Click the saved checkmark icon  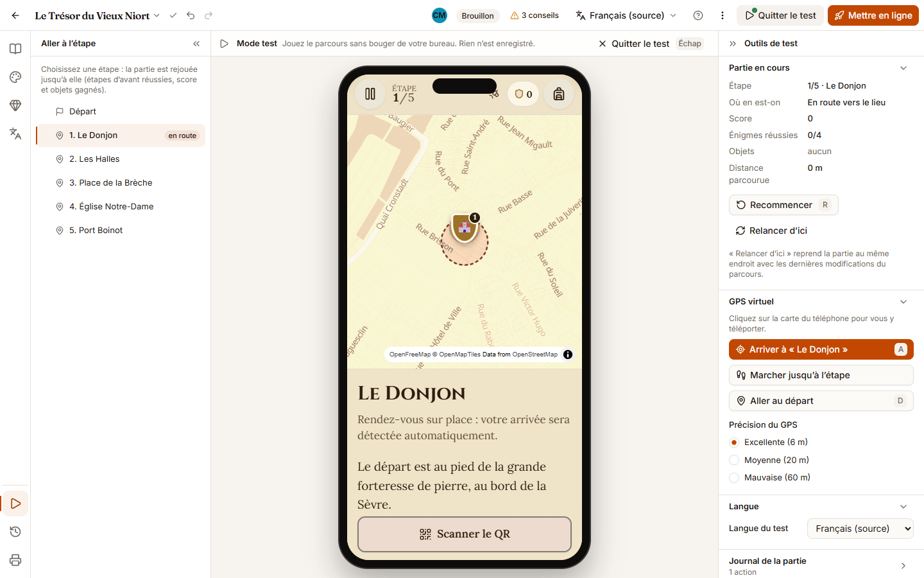(x=173, y=15)
